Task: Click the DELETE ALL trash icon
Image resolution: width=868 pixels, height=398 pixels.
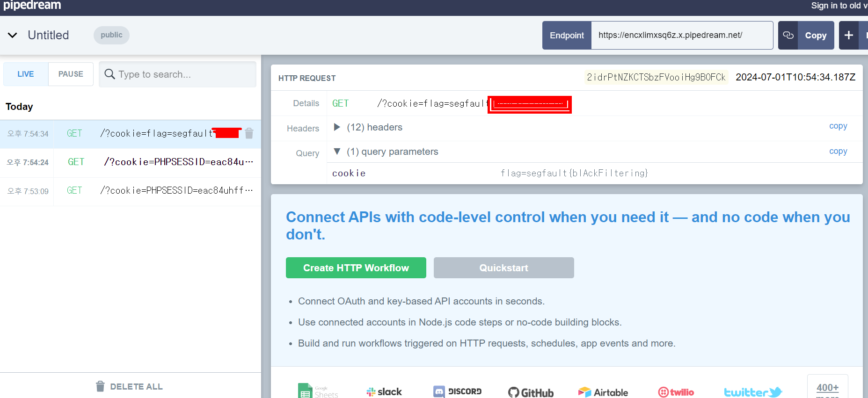Action: [100, 386]
